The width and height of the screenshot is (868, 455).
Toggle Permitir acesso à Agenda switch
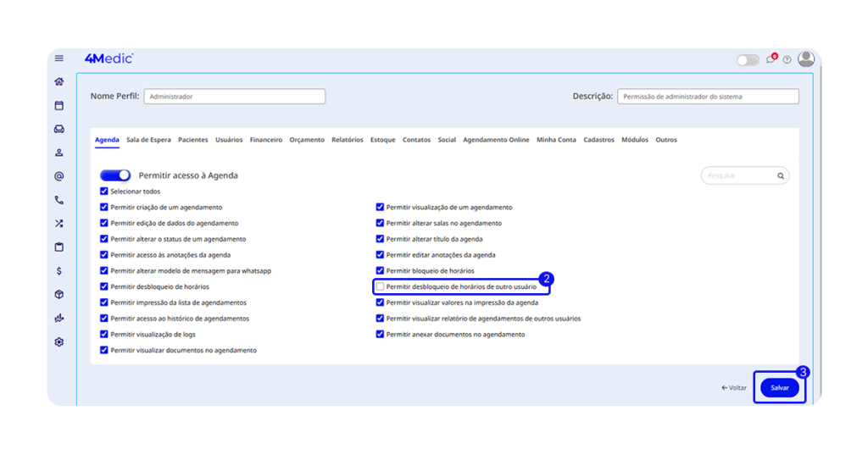point(115,175)
